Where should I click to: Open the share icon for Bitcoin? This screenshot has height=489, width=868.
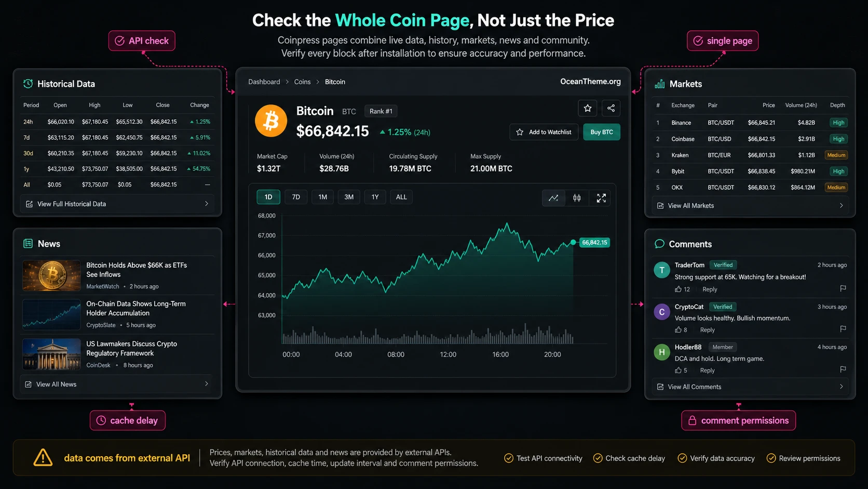click(x=611, y=108)
